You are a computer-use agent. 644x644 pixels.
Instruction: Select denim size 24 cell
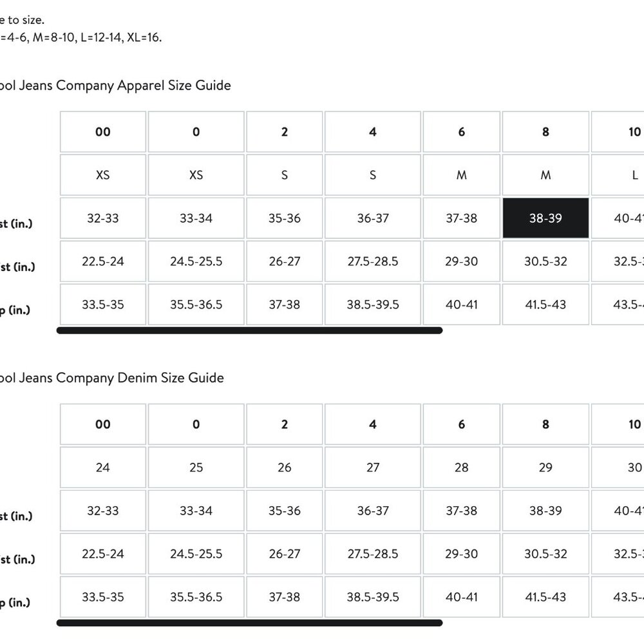[103, 468]
